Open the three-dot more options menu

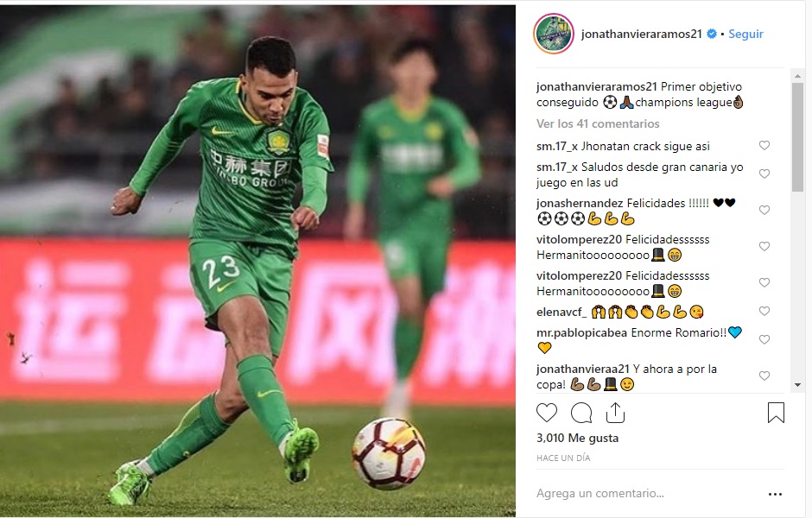click(775, 494)
